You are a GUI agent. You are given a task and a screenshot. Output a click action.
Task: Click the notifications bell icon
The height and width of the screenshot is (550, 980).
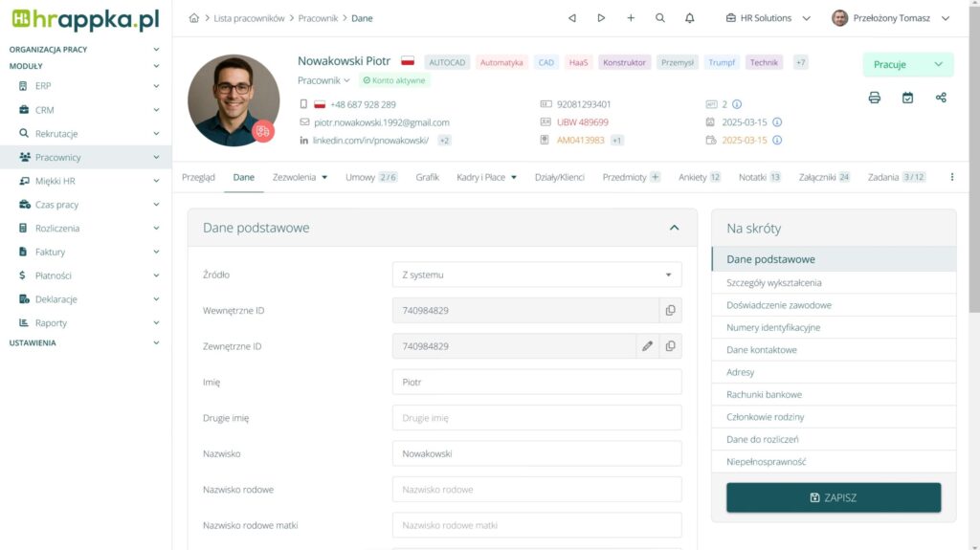tap(689, 18)
